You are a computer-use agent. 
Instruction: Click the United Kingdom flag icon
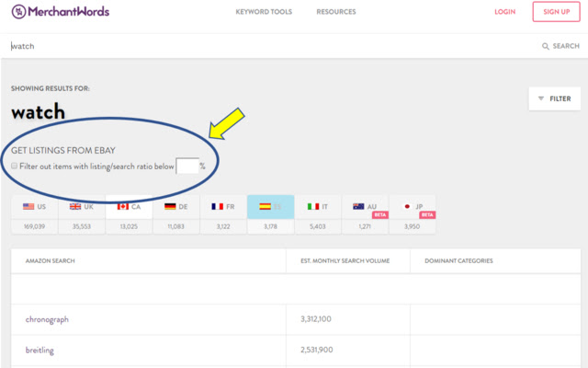coord(75,206)
